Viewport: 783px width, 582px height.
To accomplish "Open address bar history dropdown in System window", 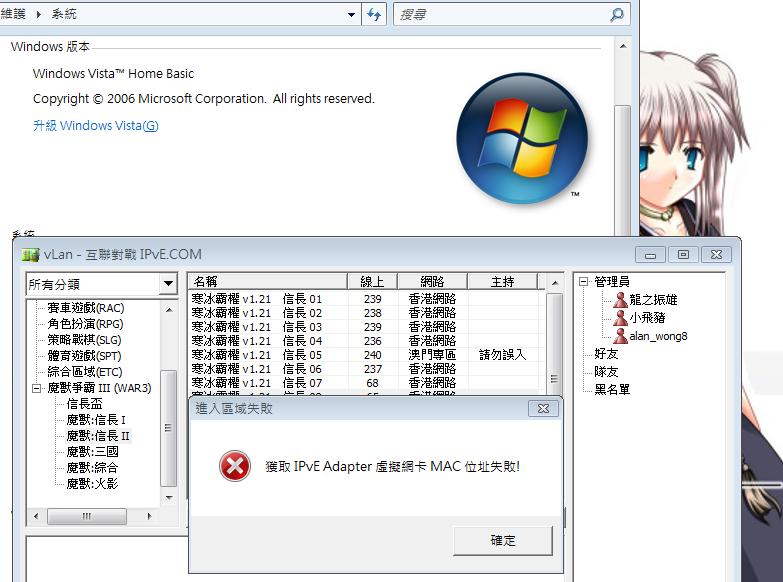I will coord(352,14).
